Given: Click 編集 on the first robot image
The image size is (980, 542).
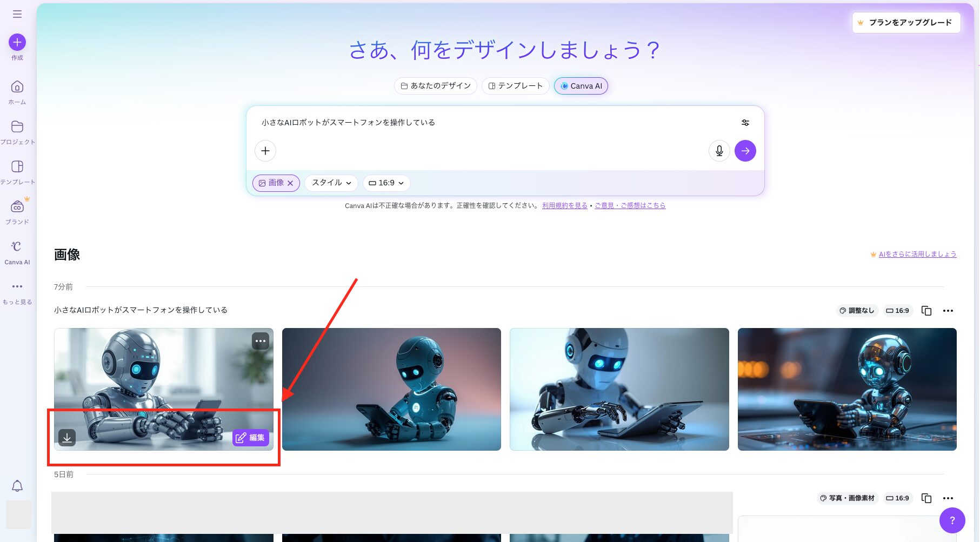Looking at the screenshot, I should [251, 438].
